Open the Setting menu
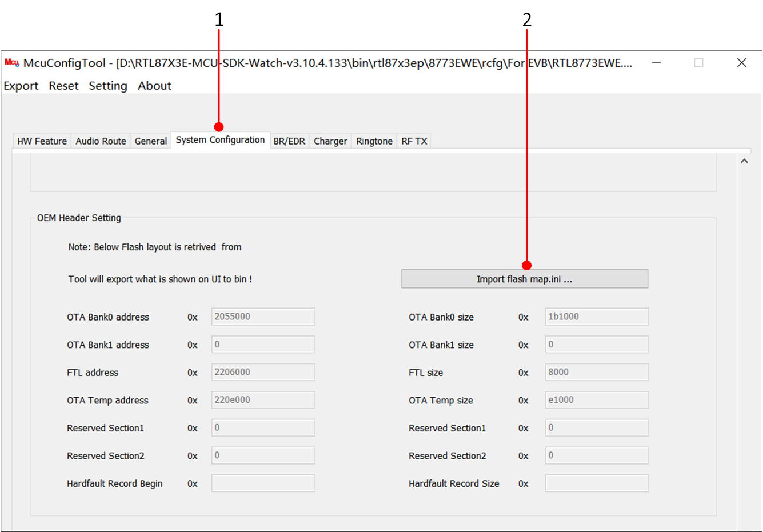 tap(108, 86)
